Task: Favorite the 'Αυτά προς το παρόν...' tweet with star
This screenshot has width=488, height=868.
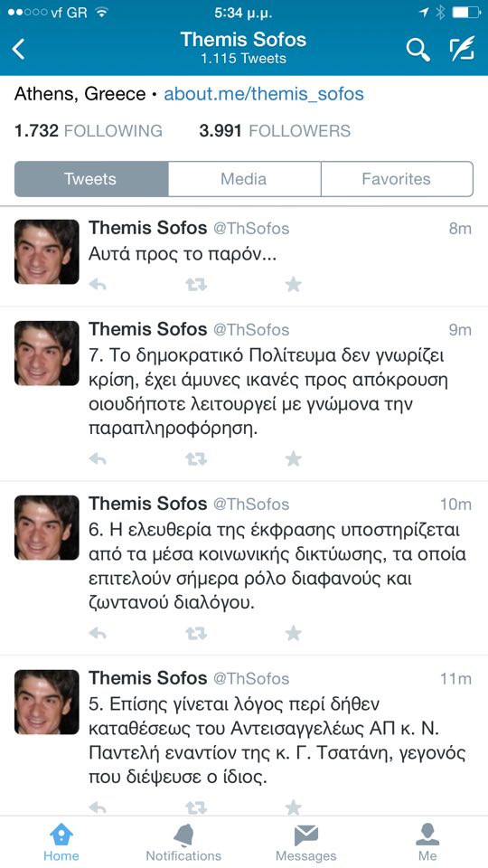Action: (293, 285)
